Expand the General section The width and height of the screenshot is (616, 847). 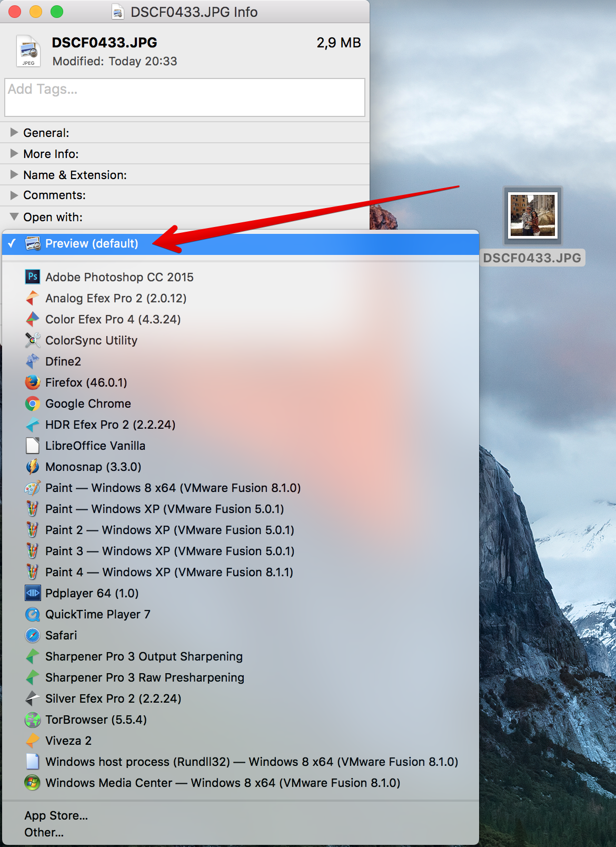click(x=14, y=132)
